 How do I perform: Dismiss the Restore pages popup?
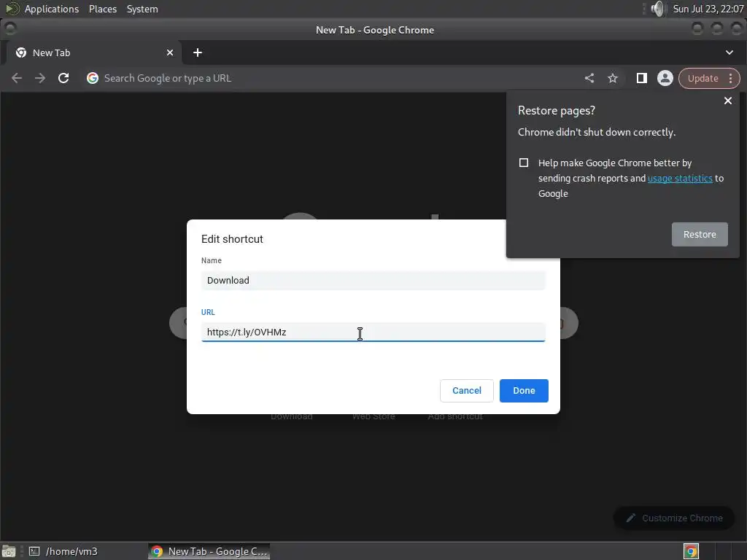tap(728, 101)
